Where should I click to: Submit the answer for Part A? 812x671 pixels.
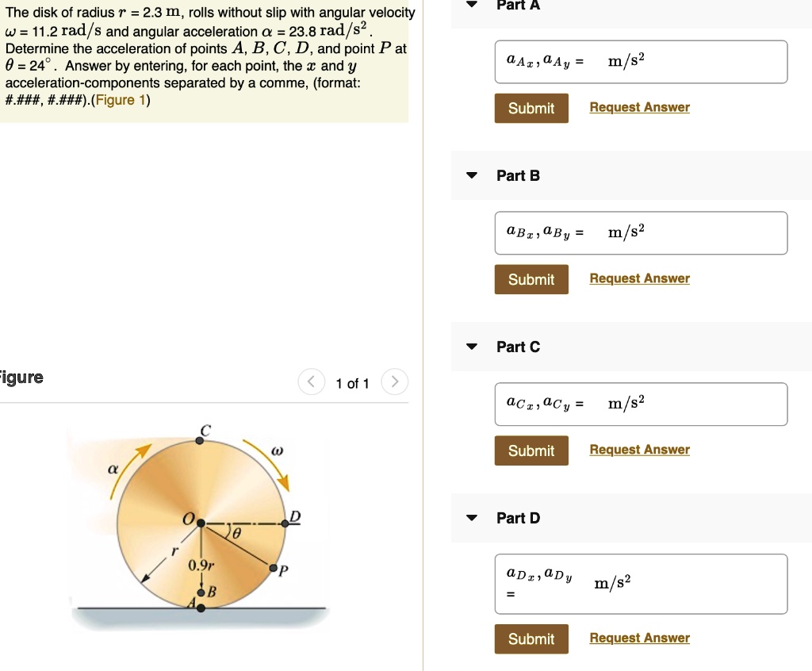[531, 108]
